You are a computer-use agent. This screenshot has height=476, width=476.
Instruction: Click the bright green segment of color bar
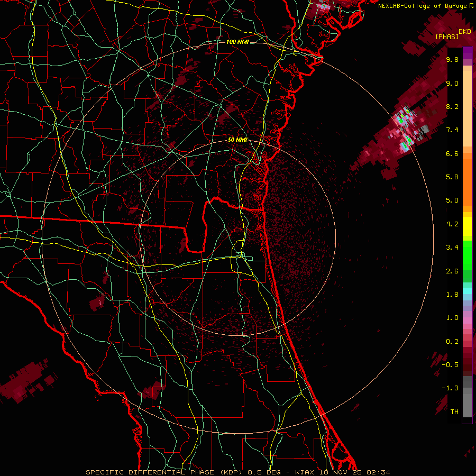[467, 255]
